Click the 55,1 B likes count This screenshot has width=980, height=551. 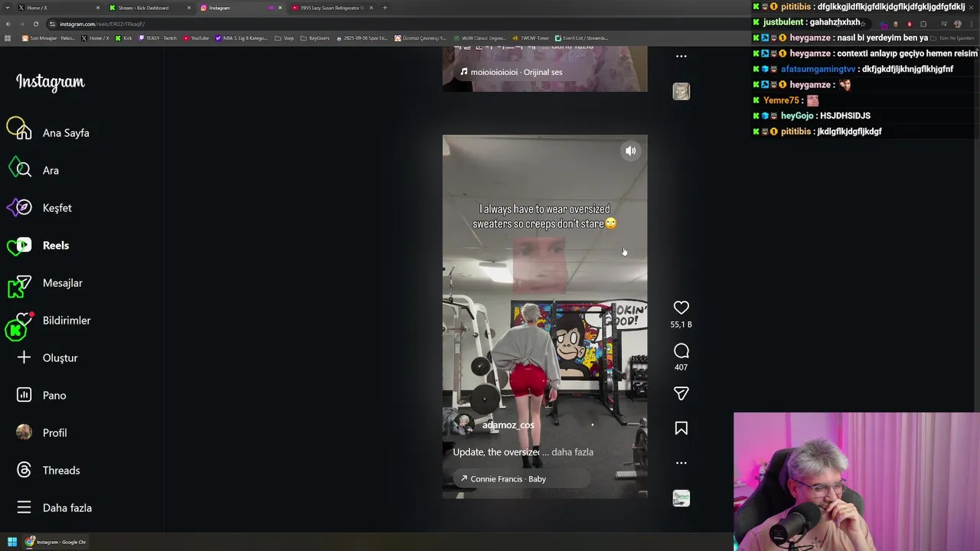[681, 324]
